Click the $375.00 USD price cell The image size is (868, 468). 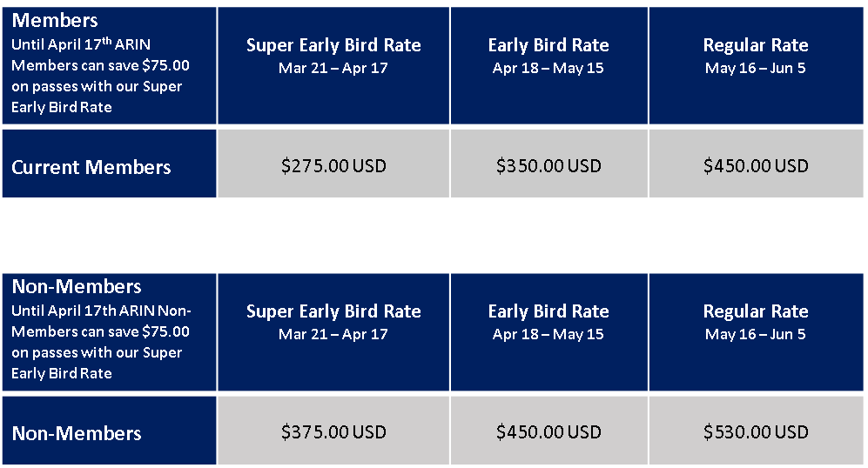[x=333, y=431]
